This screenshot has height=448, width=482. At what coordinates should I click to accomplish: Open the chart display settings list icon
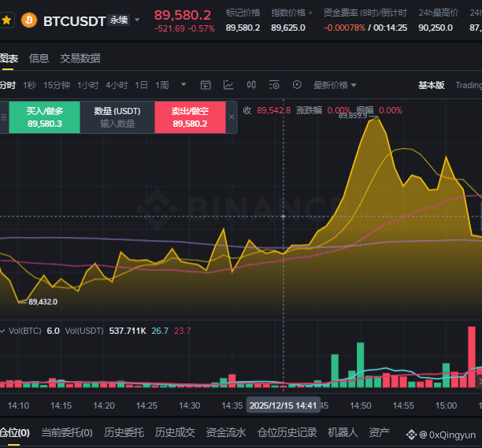(x=274, y=84)
